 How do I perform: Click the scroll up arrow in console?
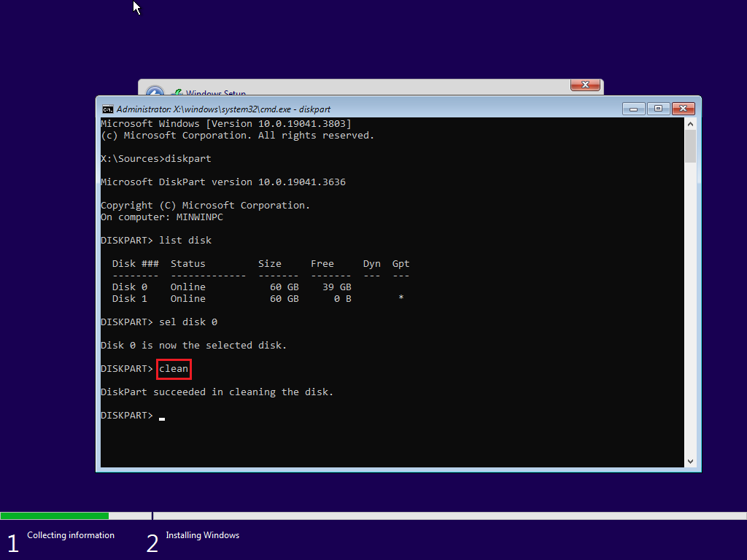tap(690, 124)
